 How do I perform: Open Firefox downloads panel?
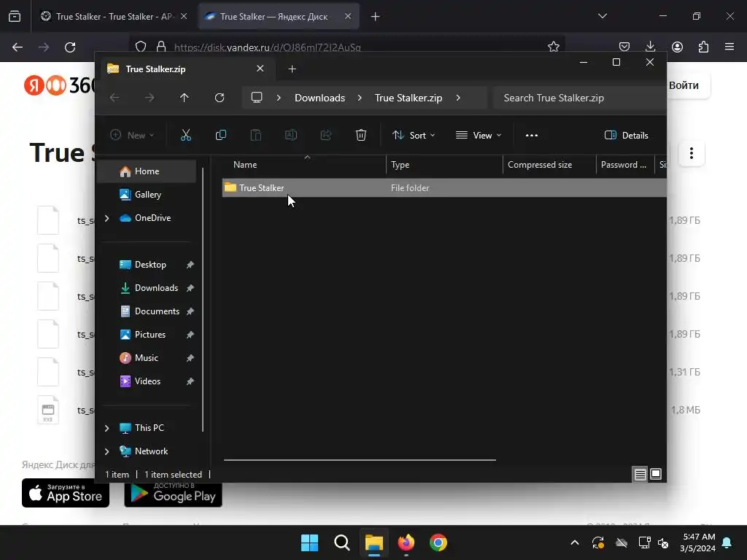coord(650,47)
